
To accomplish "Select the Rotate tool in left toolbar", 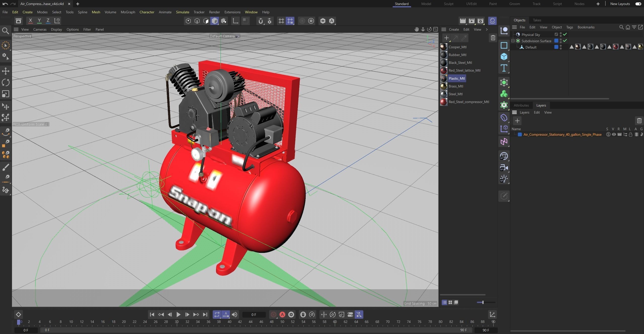I will point(6,82).
